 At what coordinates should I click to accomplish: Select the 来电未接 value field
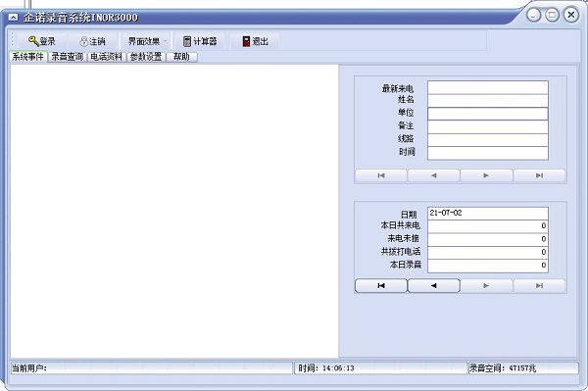coord(488,239)
